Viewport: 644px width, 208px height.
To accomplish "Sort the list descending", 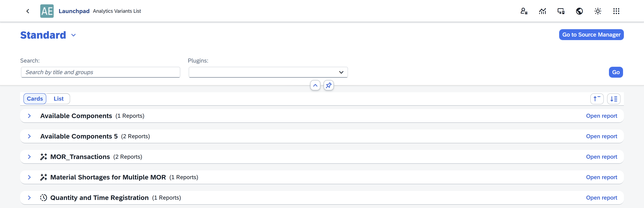I will (x=614, y=99).
